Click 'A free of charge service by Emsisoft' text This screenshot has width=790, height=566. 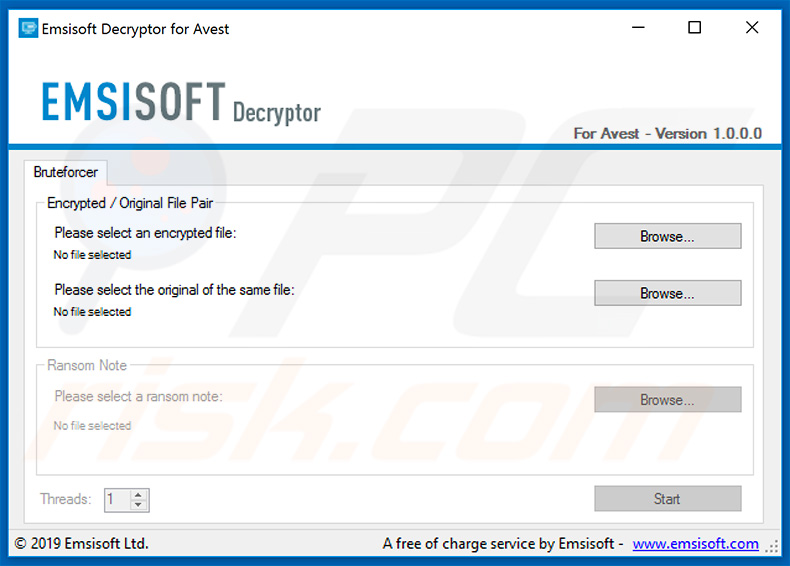click(498, 543)
